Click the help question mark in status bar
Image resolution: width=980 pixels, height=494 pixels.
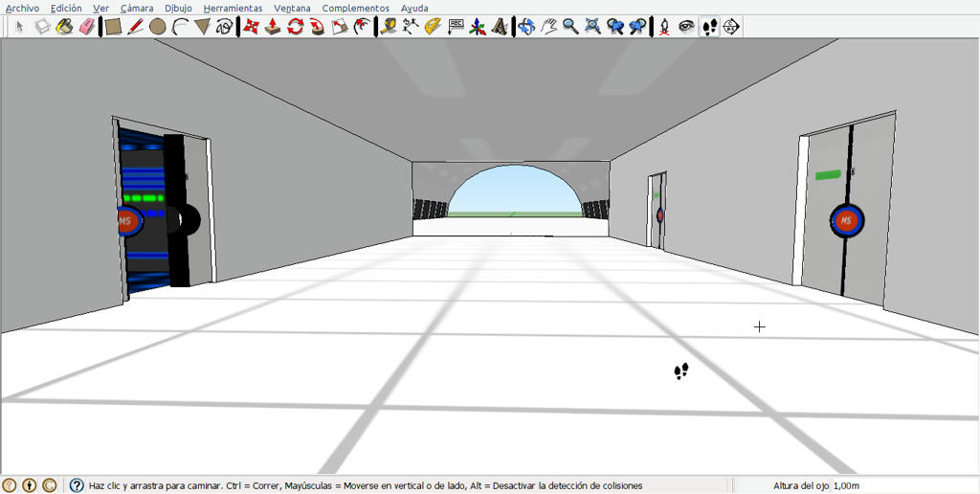tap(77, 485)
